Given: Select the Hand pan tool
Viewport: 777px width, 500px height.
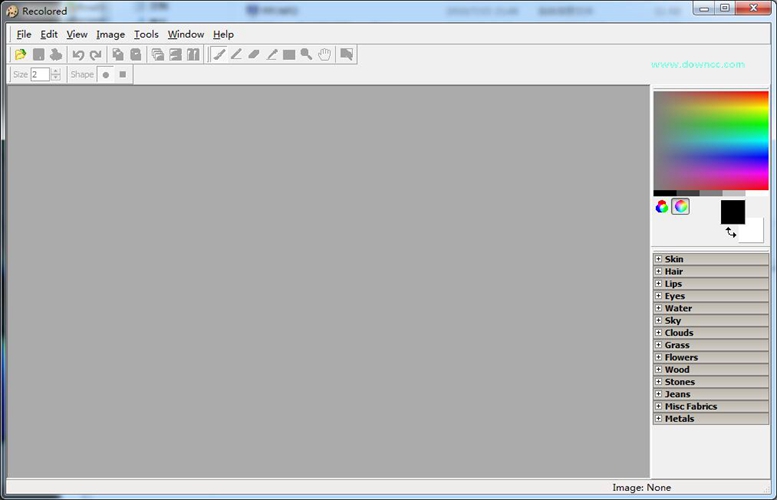Looking at the screenshot, I should point(325,55).
